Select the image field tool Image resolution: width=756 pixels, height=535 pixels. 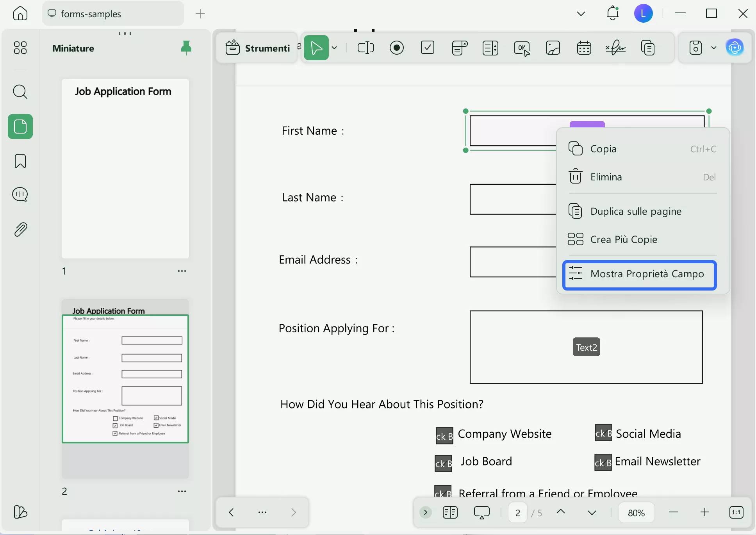click(553, 48)
